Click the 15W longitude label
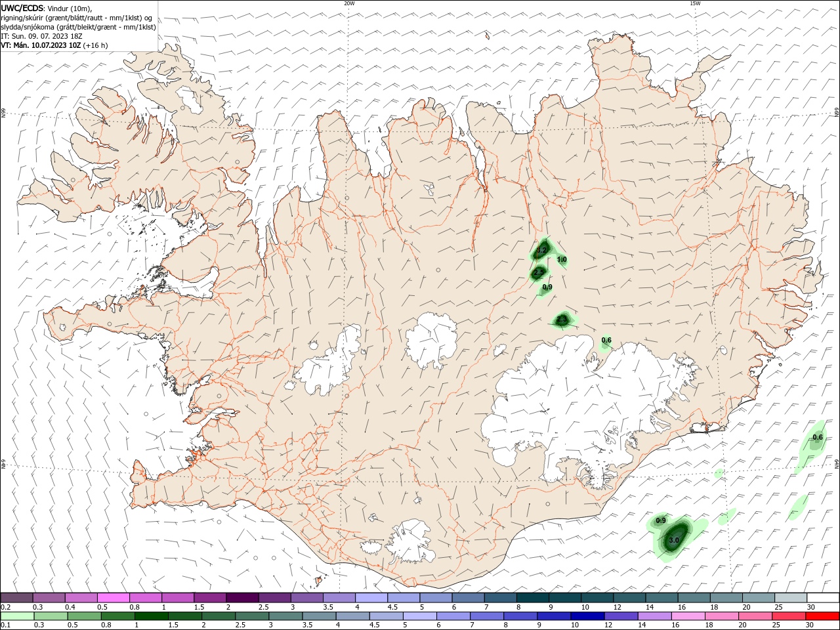 click(695, 3)
